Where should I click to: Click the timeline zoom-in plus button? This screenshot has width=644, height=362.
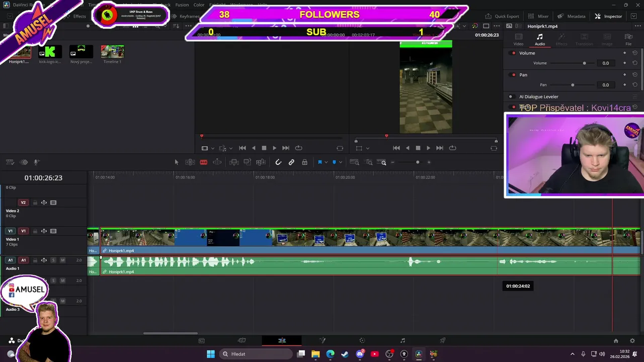429,162
